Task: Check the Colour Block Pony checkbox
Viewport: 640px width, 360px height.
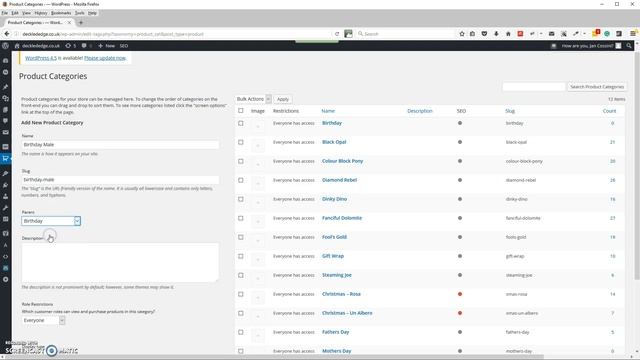Action: click(x=241, y=161)
